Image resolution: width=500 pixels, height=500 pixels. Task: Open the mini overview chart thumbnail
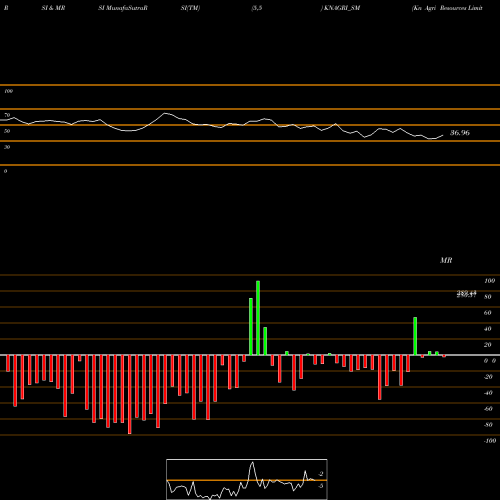[x=247, y=479]
